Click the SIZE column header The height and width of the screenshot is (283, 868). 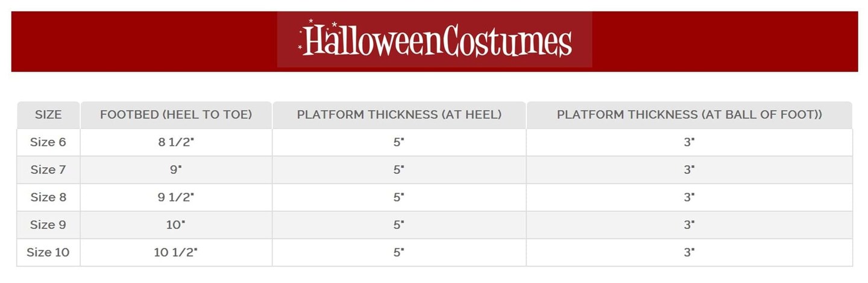(x=48, y=114)
